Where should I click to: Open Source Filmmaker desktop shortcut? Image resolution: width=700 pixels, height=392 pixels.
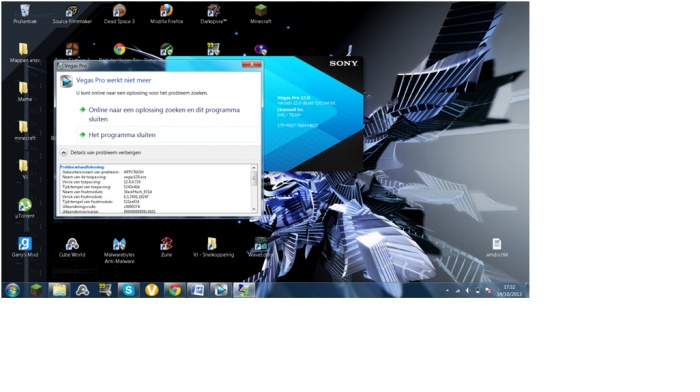pyautogui.click(x=72, y=14)
